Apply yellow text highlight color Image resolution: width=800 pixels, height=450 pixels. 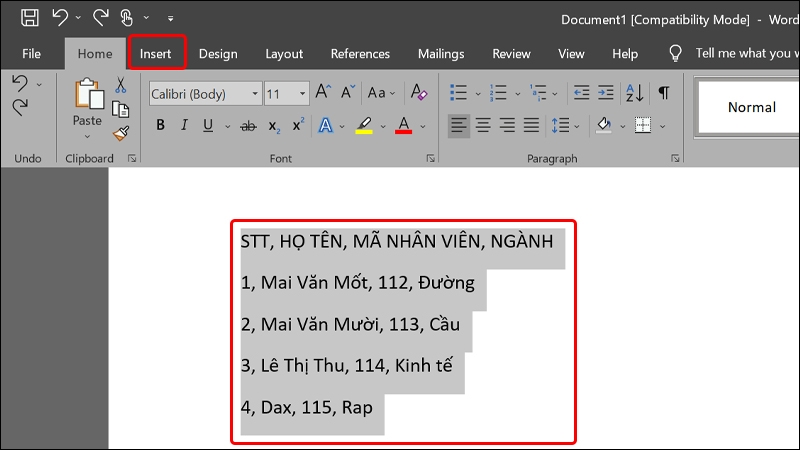364,126
